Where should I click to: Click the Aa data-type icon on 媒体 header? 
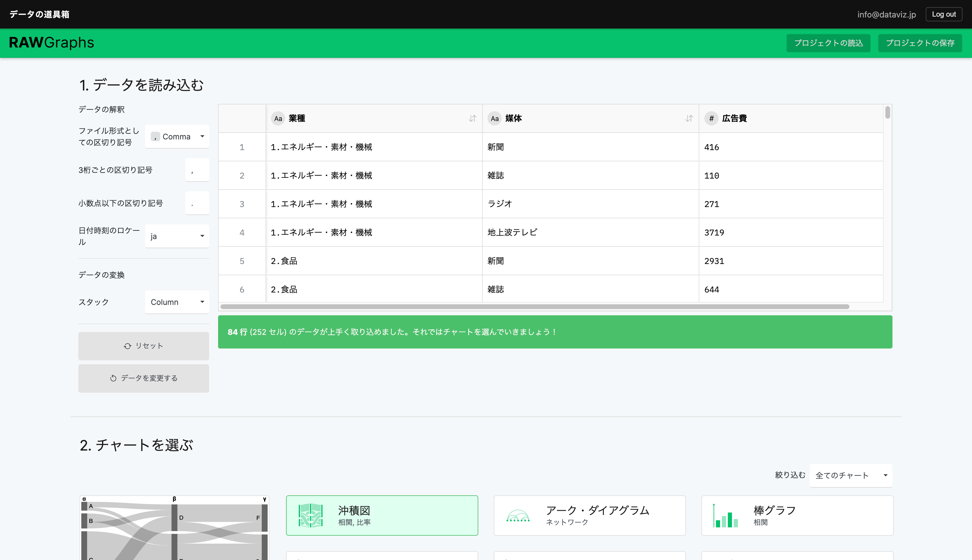494,118
